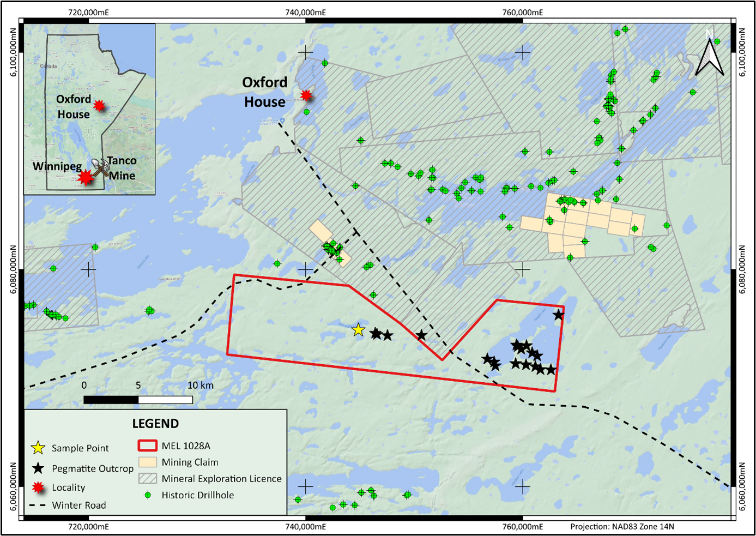Click the 'Mineral Exploration Licence' legend label

(x=222, y=479)
